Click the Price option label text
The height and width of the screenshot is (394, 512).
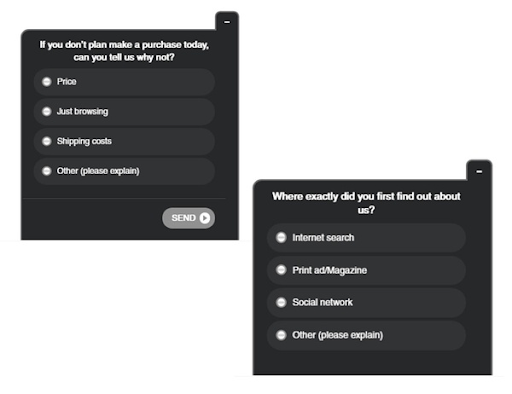[x=67, y=82]
